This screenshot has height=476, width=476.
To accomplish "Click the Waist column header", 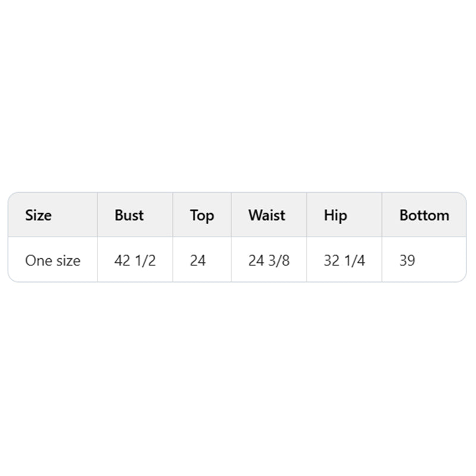I will point(267,215).
